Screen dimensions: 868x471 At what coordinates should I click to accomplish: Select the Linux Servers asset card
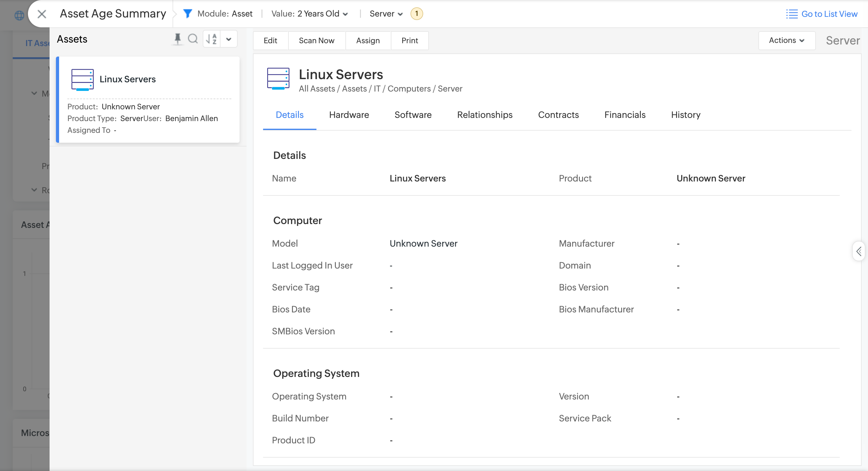coord(148,99)
